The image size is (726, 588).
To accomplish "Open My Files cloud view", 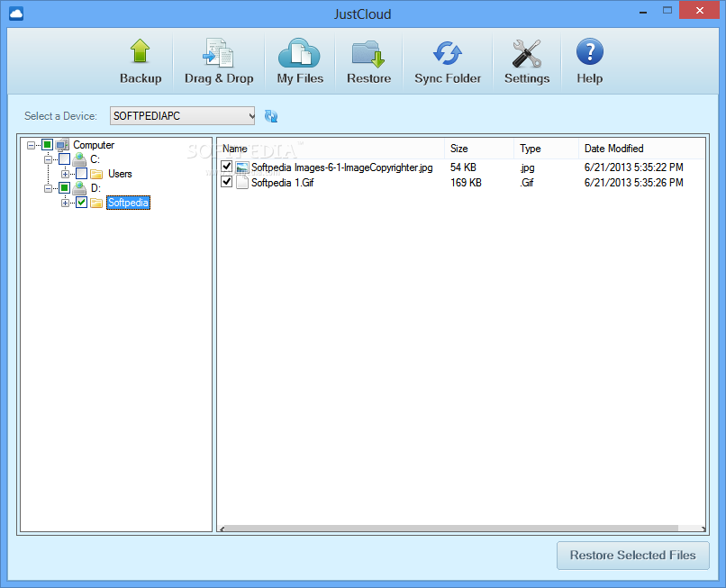I will click(x=300, y=61).
